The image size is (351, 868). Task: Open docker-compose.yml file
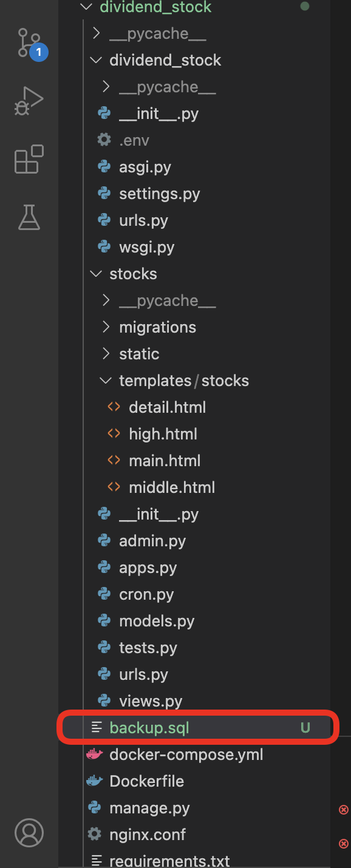point(186,754)
